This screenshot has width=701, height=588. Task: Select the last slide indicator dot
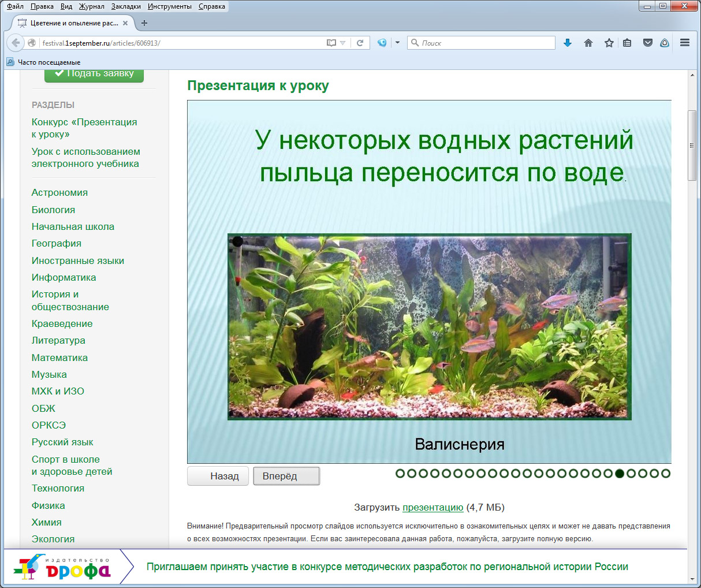pos(666,474)
